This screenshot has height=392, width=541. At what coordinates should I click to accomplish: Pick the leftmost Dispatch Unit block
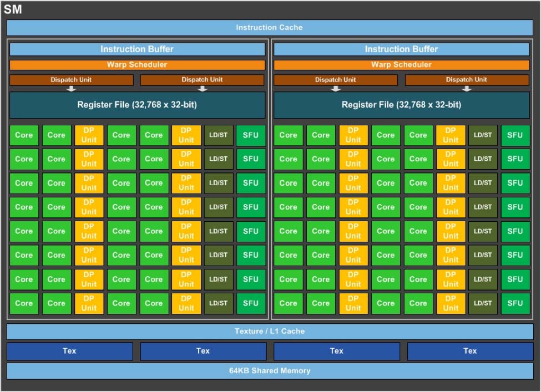tap(71, 80)
